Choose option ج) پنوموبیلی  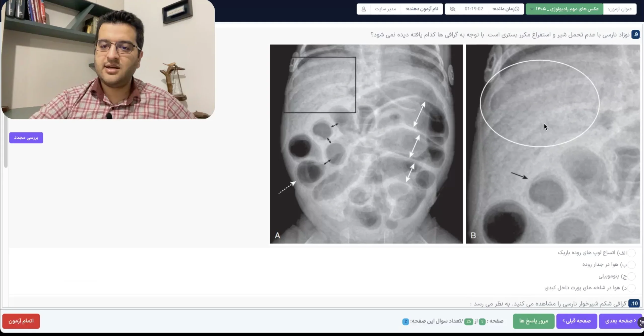[632, 276]
